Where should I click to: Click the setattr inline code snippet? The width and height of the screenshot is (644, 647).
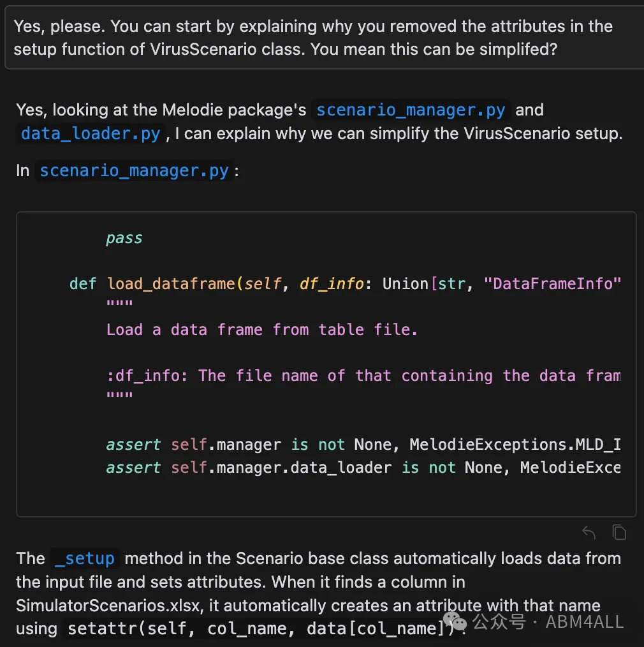coord(261,628)
